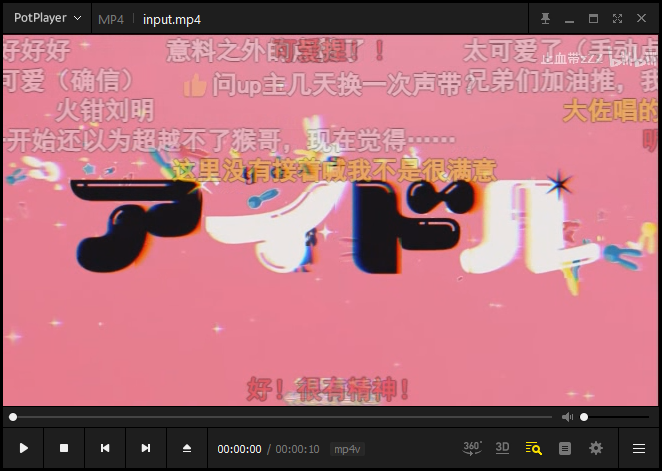
Task: Stop playback with the Stop button
Action: [x=64, y=448]
